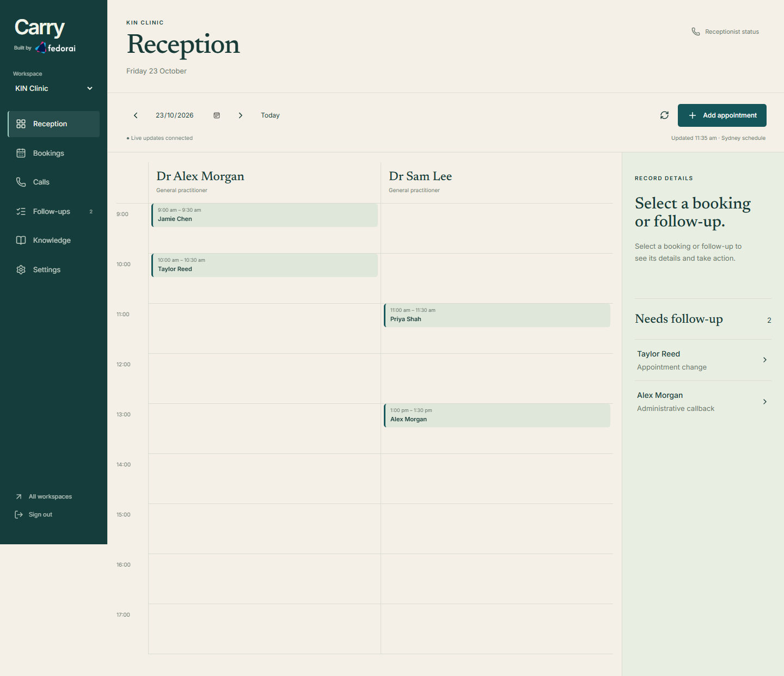Click the Needs follow-up heading
The image size is (784, 676).
click(679, 319)
